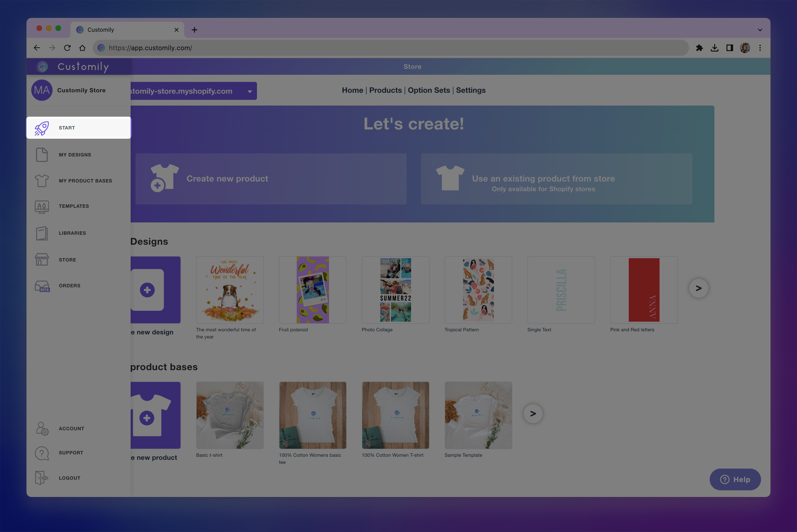
Task: Open the Help button
Action: coord(735,479)
